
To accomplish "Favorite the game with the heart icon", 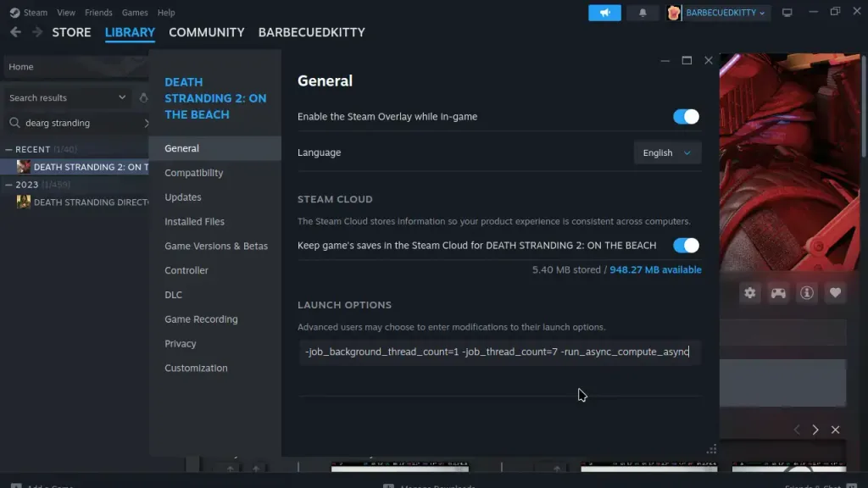I will pos(835,291).
